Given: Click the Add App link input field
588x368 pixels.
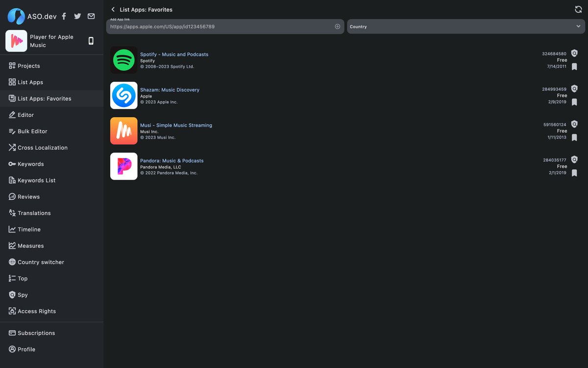Looking at the screenshot, I should coord(225,26).
